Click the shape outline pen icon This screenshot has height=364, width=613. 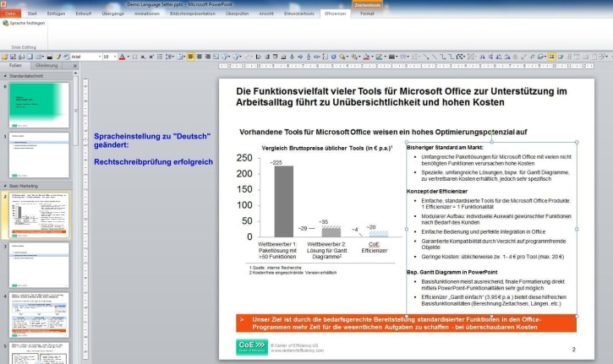coord(379,57)
